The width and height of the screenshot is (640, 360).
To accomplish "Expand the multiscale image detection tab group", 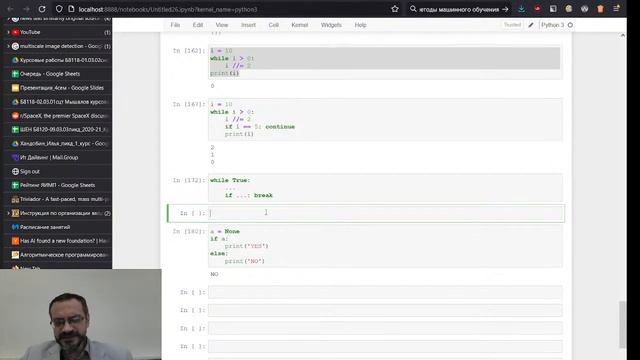I will coord(8,46).
